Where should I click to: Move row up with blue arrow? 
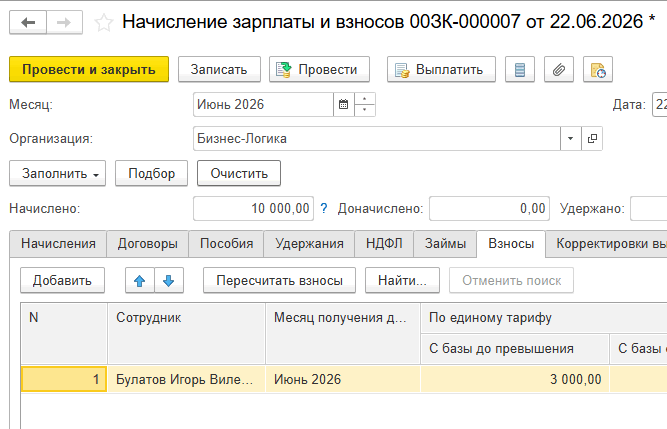tap(140, 281)
